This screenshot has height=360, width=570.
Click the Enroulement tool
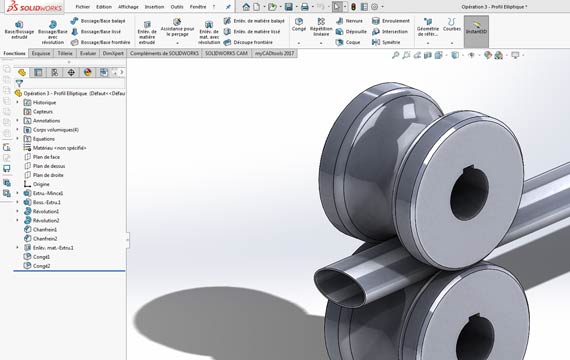click(391, 21)
